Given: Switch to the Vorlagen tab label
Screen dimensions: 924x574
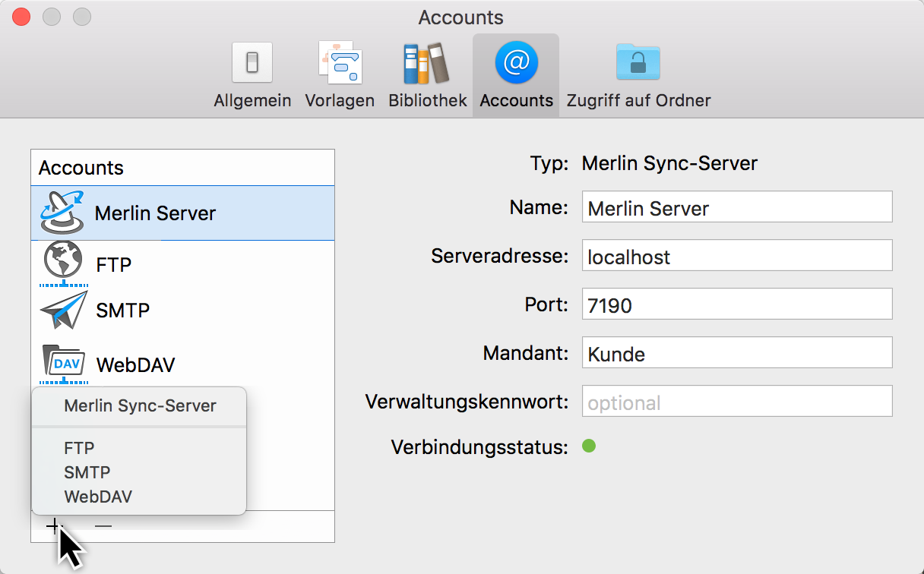Looking at the screenshot, I should 340,100.
